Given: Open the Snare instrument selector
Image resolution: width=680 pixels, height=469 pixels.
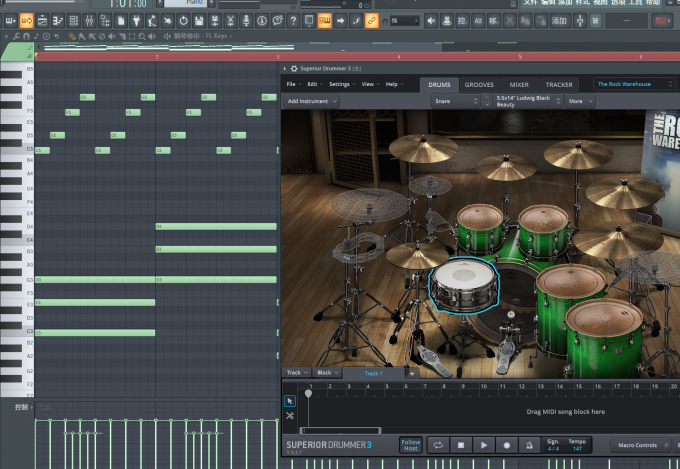Looking at the screenshot, I should (x=455, y=101).
